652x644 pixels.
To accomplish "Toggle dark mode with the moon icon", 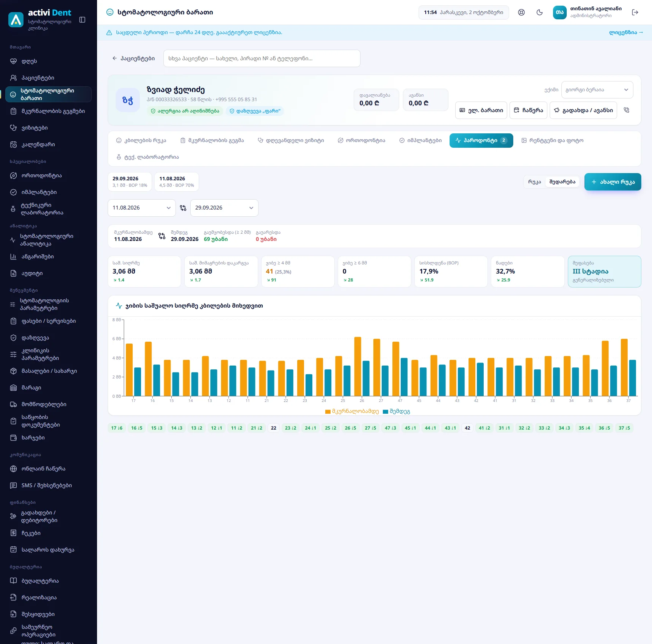I will point(539,13).
